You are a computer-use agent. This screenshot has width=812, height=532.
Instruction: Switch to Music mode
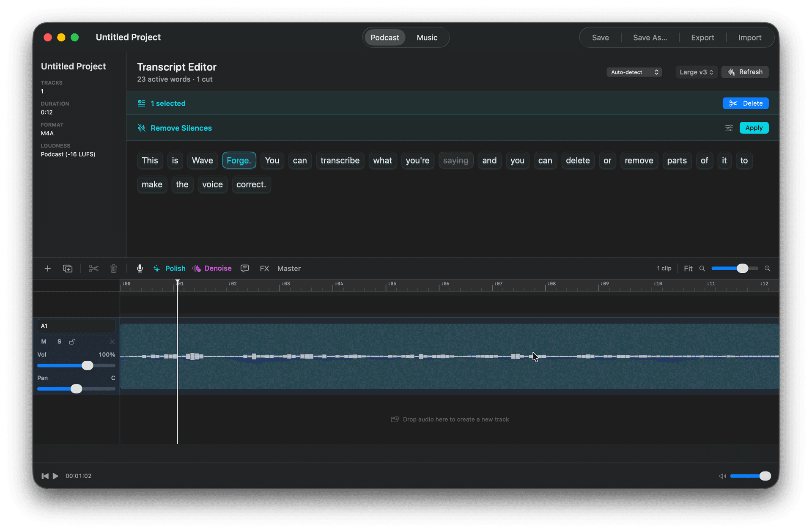(x=427, y=38)
